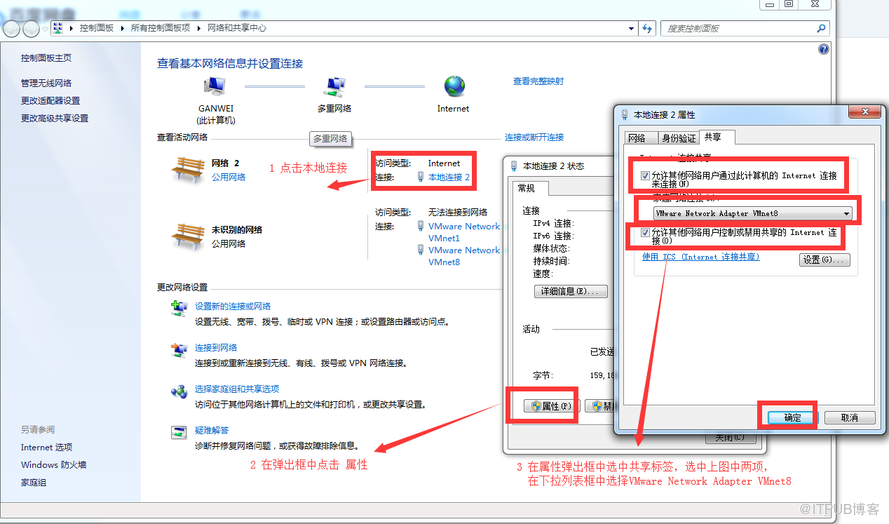Open the 使用 ICS (Internet 连接共享) link

[x=700, y=257]
